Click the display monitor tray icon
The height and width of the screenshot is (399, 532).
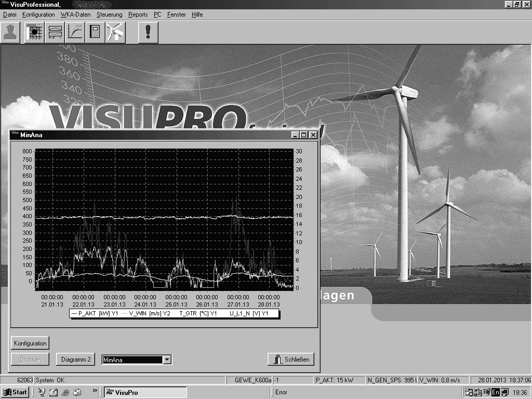click(x=504, y=393)
